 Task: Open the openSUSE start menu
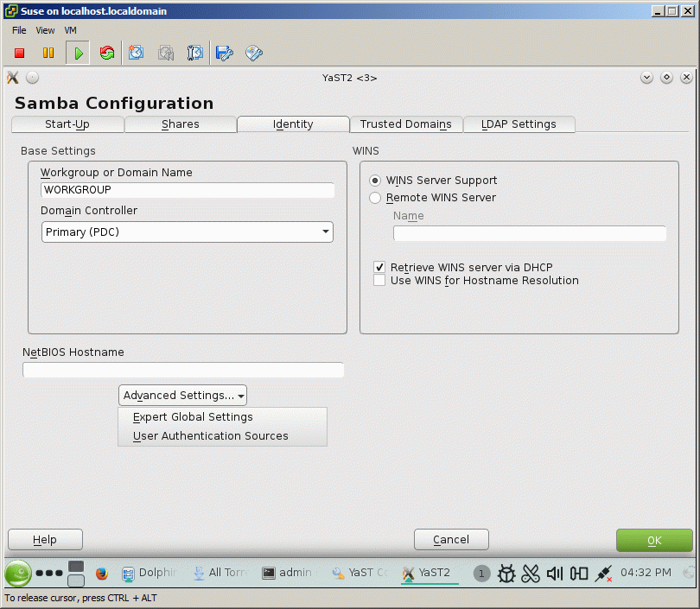(18, 573)
